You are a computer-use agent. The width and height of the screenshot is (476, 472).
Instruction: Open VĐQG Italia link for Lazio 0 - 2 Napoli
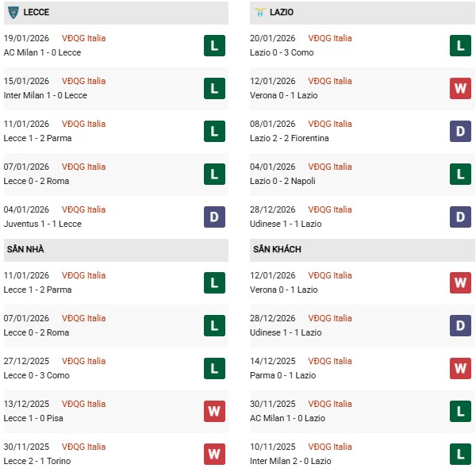coord(330,167)
